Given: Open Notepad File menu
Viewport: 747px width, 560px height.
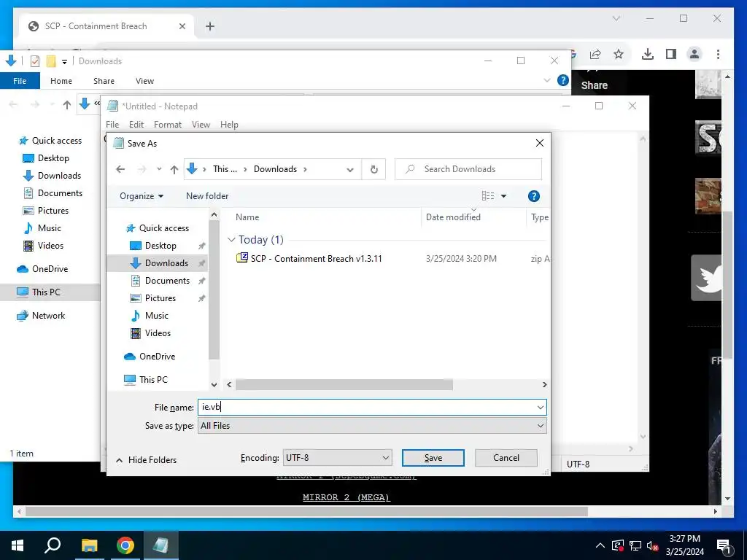Looking at the screenshot, I should click(x=112, y=124).
